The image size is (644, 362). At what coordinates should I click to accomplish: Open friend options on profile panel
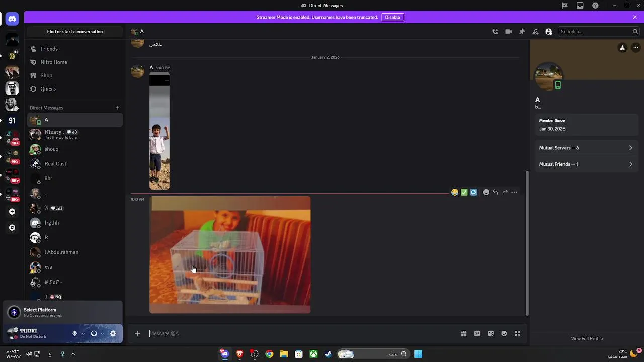tap(623, 48)
